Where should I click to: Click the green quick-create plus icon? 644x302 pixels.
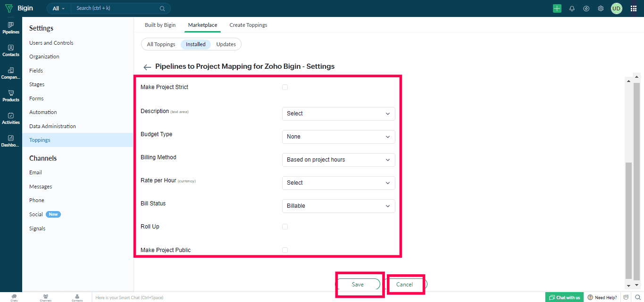(557, 8)
